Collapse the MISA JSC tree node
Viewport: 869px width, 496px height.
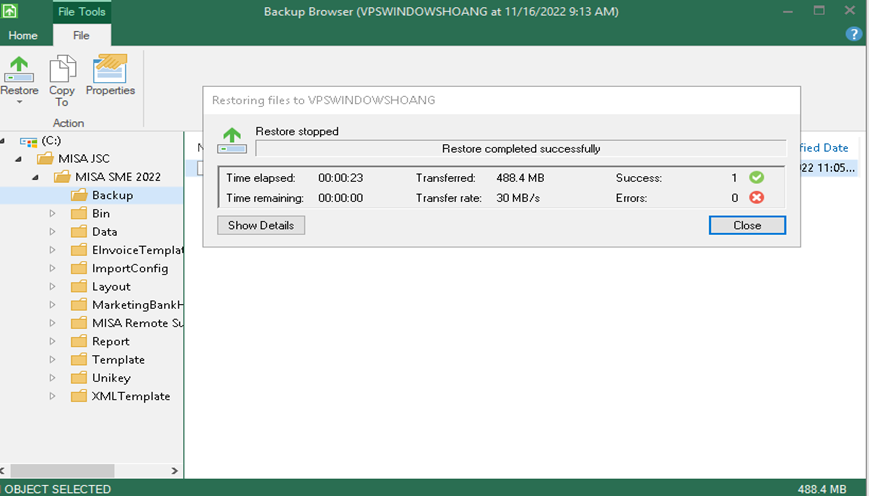[19, 159]
